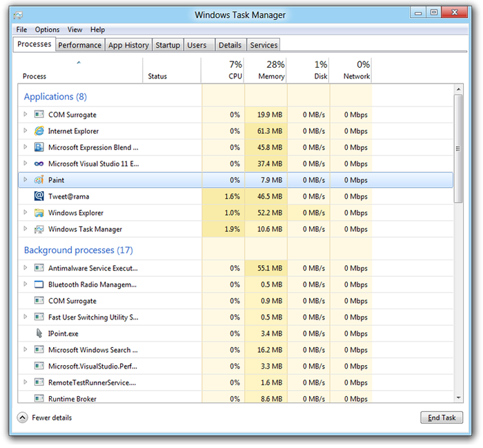Click the Windows Task Manager process icon
Screen dimensions: 483x448
pos(39,229)
